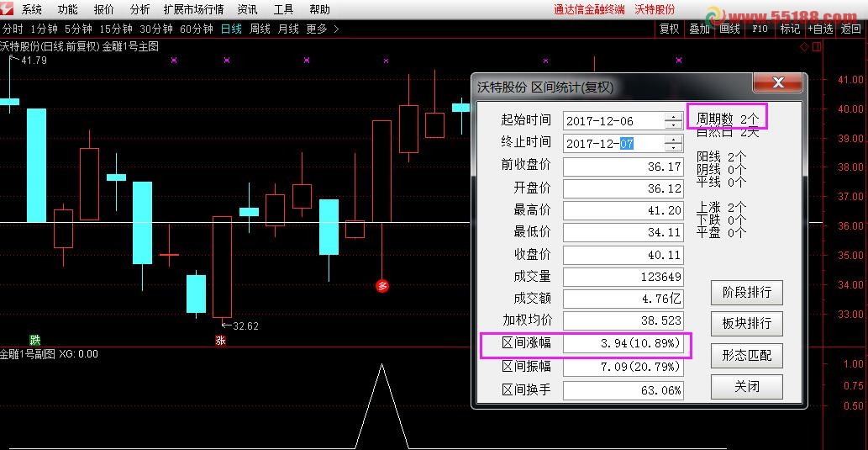Image resolution: width=868 pixels, height=450 pixels.
Task: Add stock via +自选 button
Action: pos(820,29)
